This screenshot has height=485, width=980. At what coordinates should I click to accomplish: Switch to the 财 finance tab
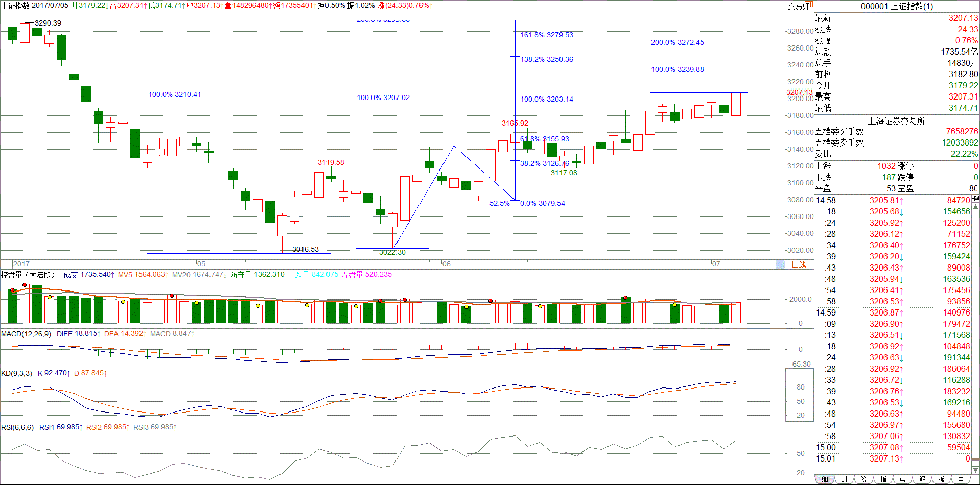coord(844,479)
